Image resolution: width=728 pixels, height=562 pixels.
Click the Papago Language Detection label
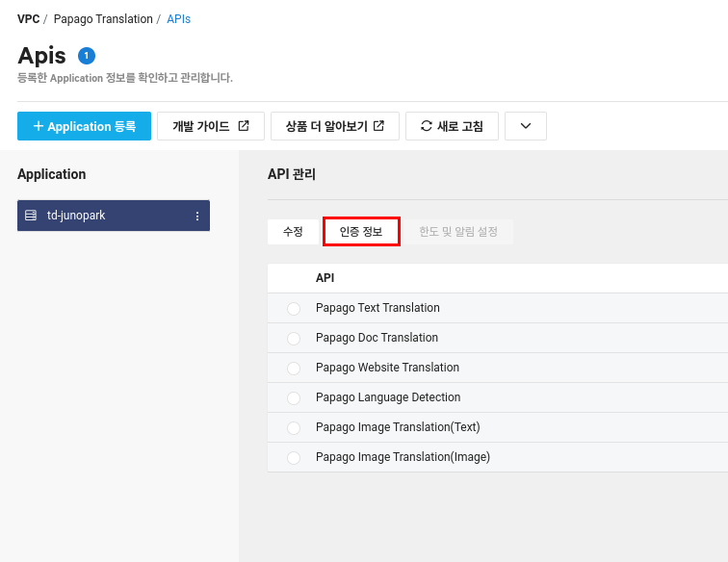pos(388,397)
